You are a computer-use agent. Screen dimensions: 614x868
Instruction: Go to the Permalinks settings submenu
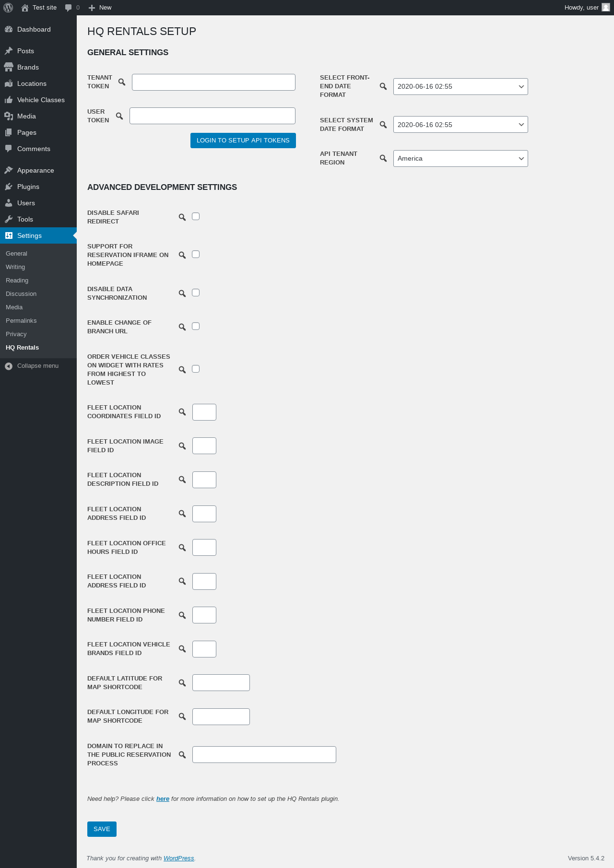21,321
